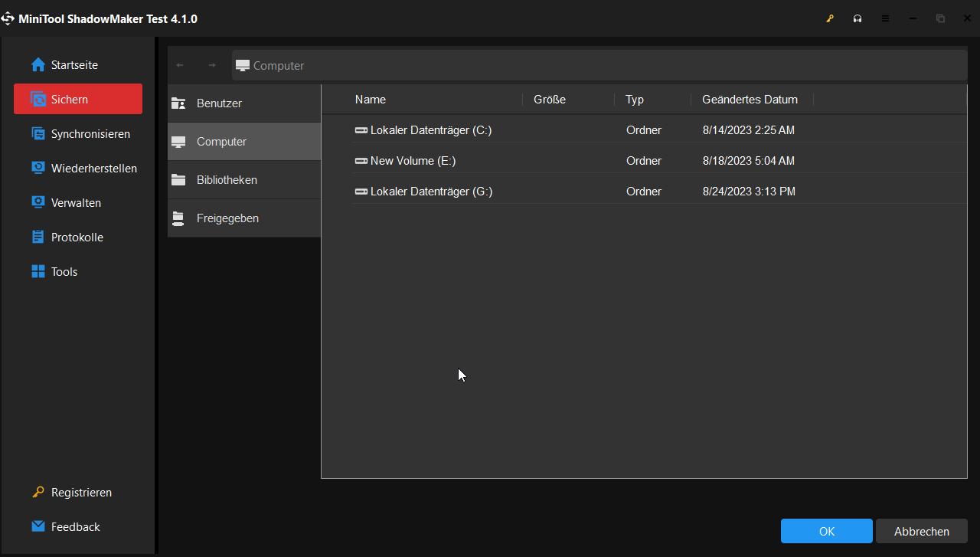980x557 pixels.
Task: Click the Wiederherstellen restore icon
Action: [38, 169]
